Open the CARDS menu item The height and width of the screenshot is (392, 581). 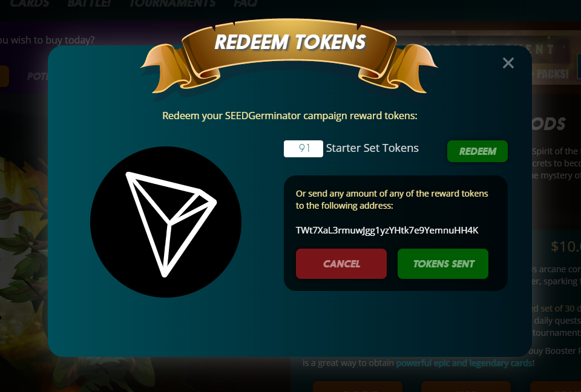[x=29, y=4]
